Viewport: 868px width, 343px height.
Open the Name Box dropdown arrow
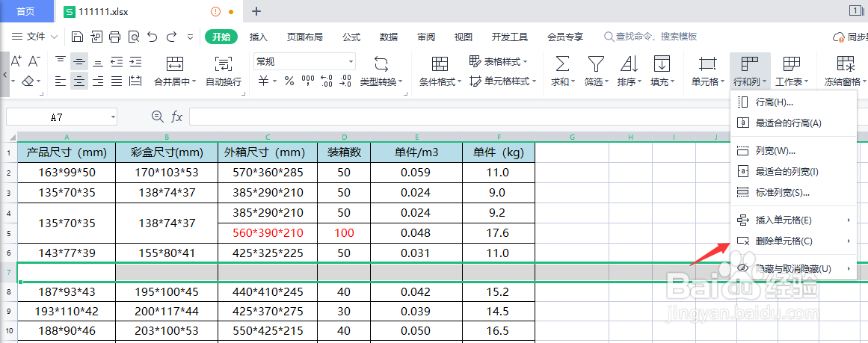click(x=114, y=117)
